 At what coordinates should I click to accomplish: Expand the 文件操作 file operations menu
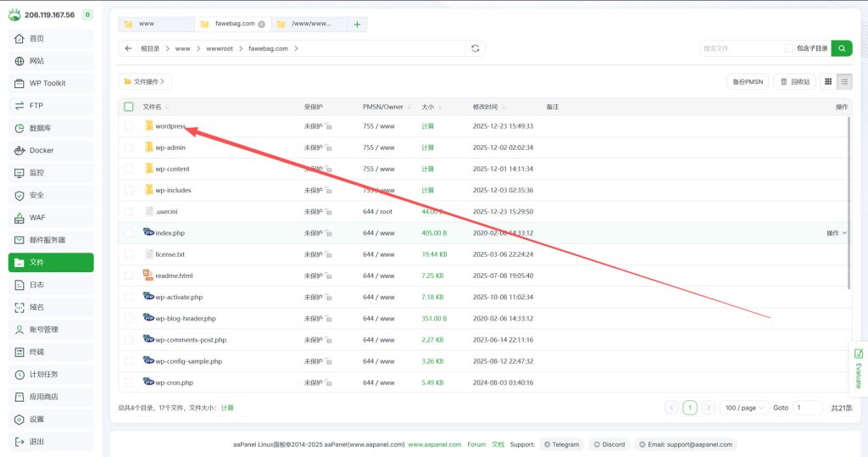tap(145, 81)
